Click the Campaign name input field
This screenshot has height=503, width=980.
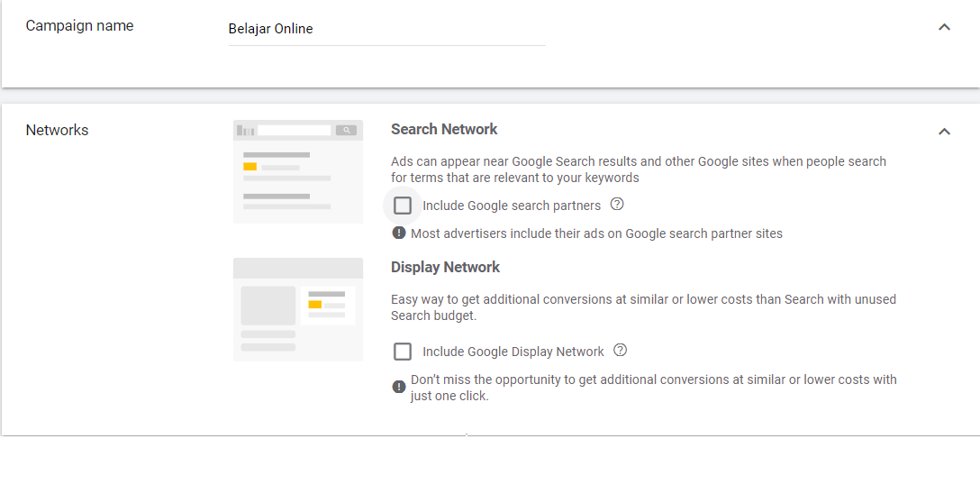tap(387, 29)
